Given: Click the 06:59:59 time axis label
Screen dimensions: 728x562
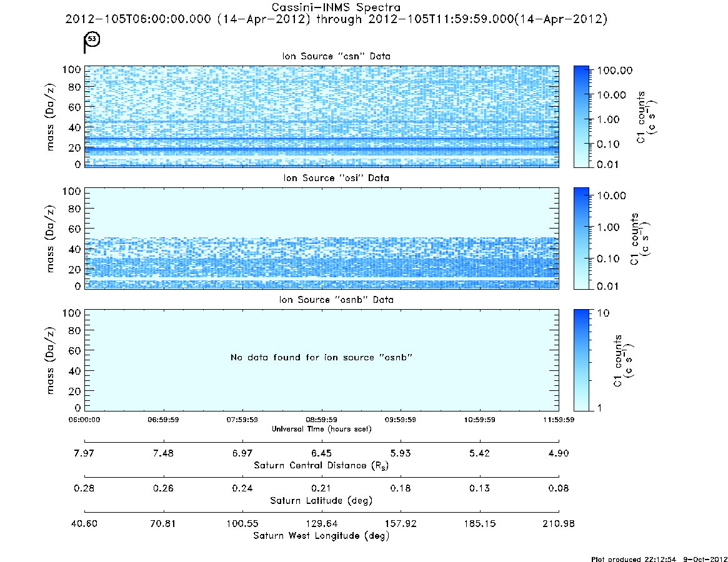Looking at the screenshot, I should click(164, 420).
